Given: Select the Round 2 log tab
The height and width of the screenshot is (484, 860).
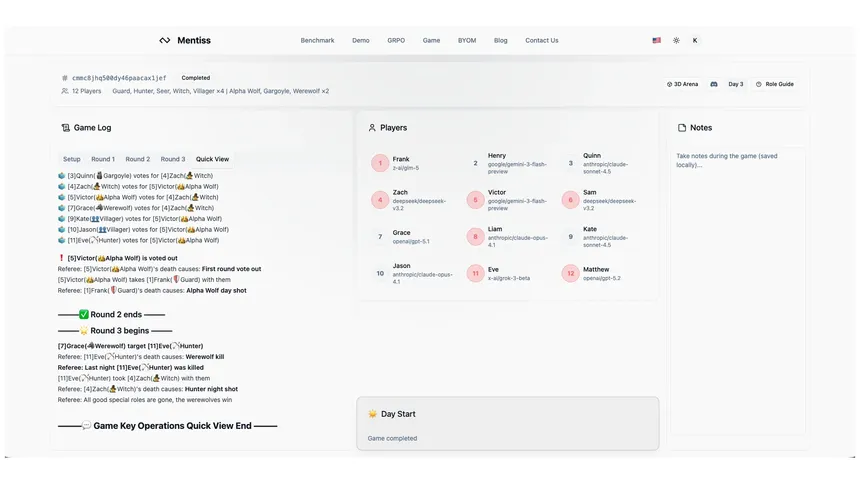Looking at the screenshot, I should [x=138, y=159].
